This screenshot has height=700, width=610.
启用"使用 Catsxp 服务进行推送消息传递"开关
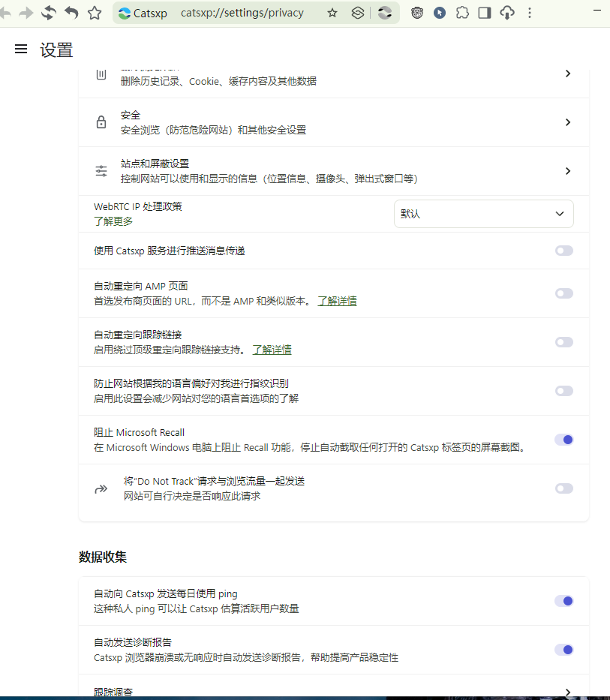click(563, 251)
